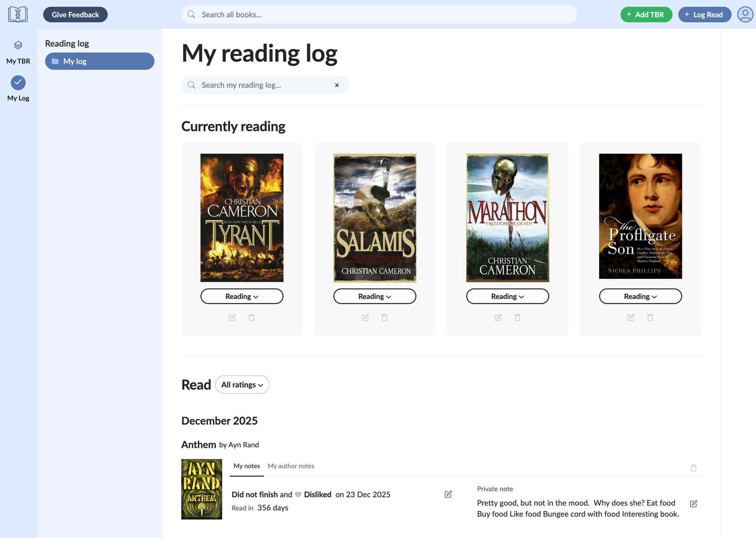Expand Reading dropdown for Marathon
Viewport: 756px width, 538px height.
[x=507, y=297]
